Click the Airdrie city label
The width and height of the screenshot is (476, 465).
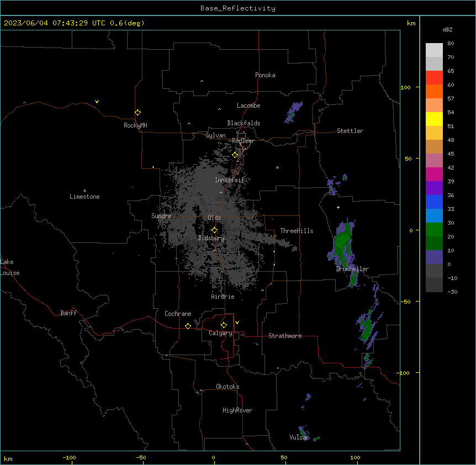pos(223,297)
